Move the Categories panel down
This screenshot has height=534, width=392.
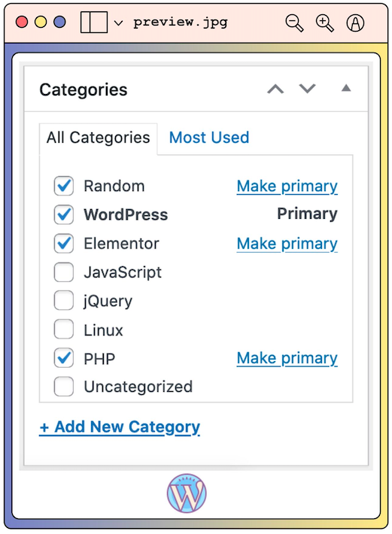pos(307,89)
